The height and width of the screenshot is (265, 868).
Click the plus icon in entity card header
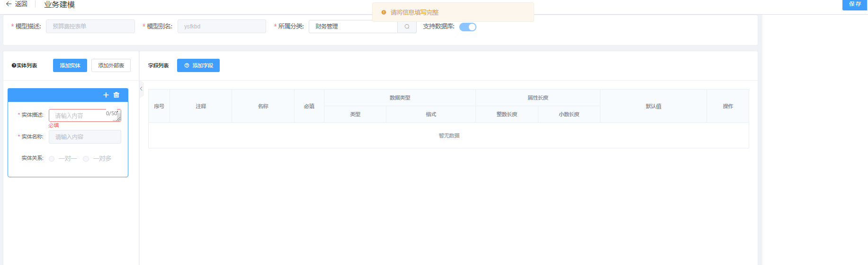tap(106, 95)
